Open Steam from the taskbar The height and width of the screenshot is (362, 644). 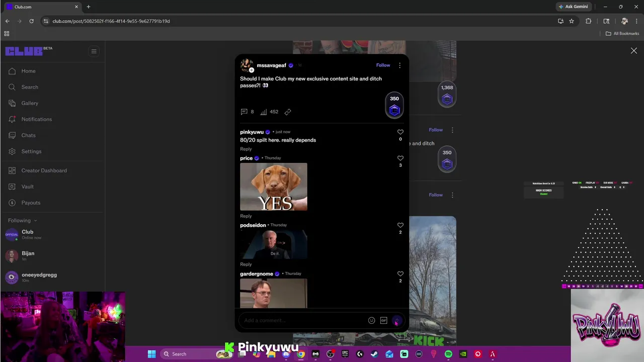coord(374,354)
